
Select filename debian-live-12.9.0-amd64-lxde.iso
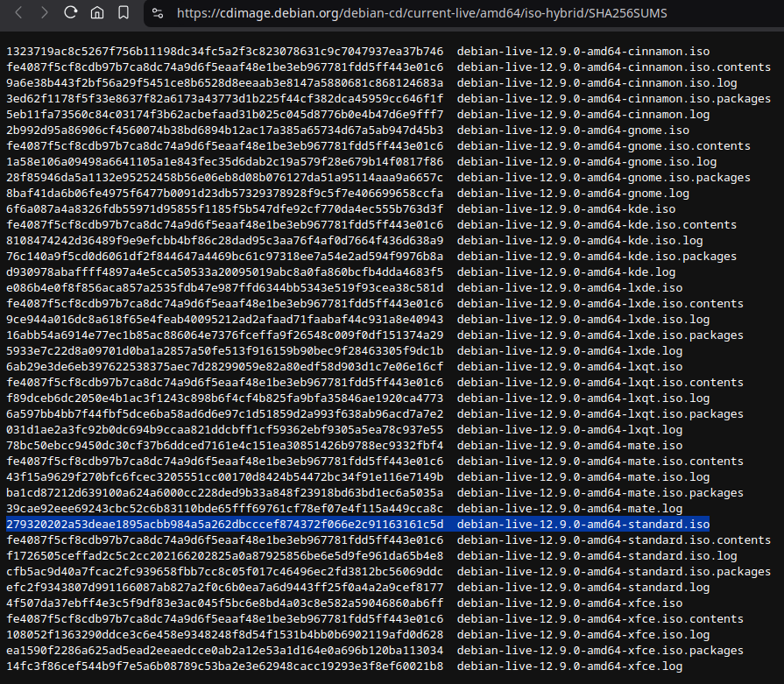point(569,287)
